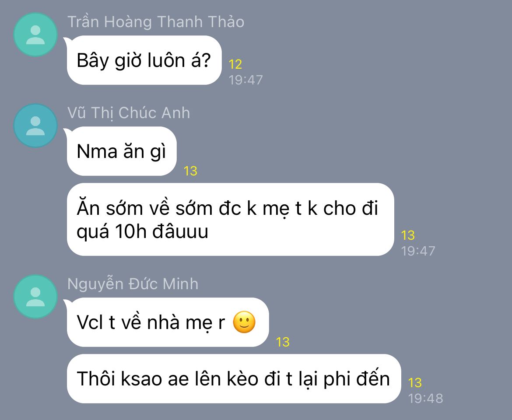Tap Vũ Thị Chúc Anh's avatar icon
Screen dimensions: 512x420
tap(35, 126)
